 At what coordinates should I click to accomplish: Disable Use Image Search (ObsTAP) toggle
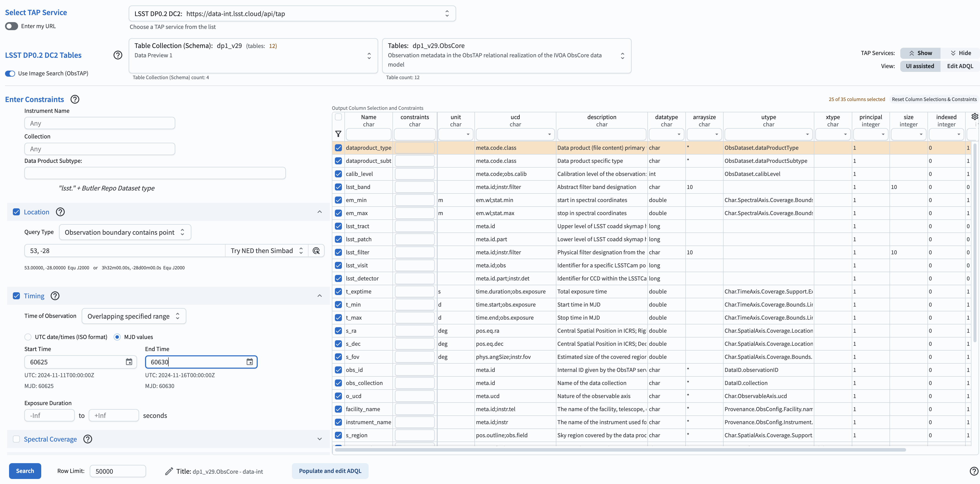pyautogui.click(x=10, y=73)
